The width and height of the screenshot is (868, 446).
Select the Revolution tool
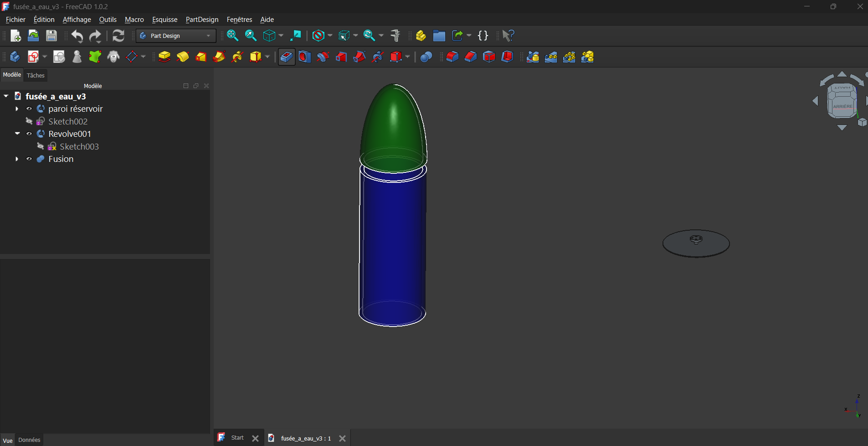click(x=183, y=57)
